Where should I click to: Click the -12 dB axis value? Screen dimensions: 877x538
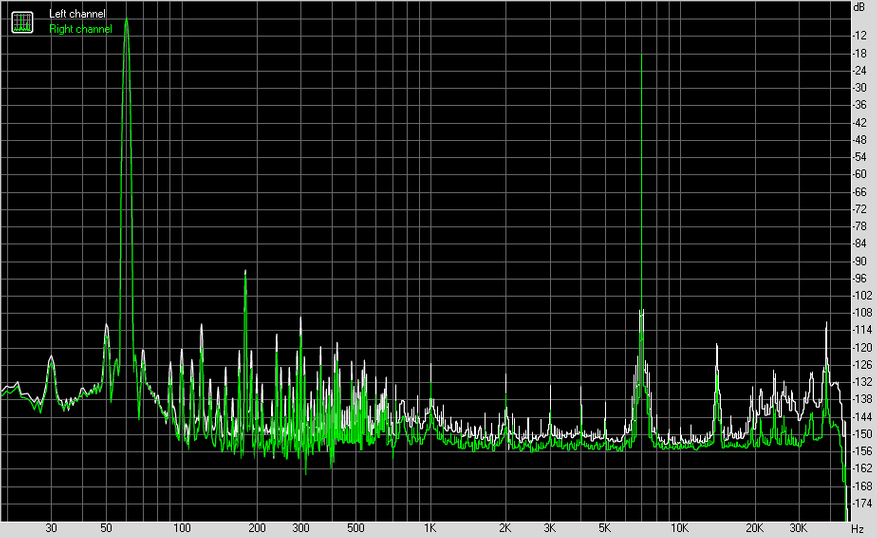coord(859,36)
